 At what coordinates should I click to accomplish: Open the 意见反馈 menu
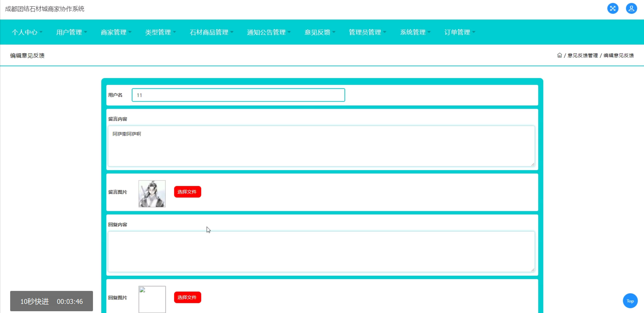(x=320, y=32)
